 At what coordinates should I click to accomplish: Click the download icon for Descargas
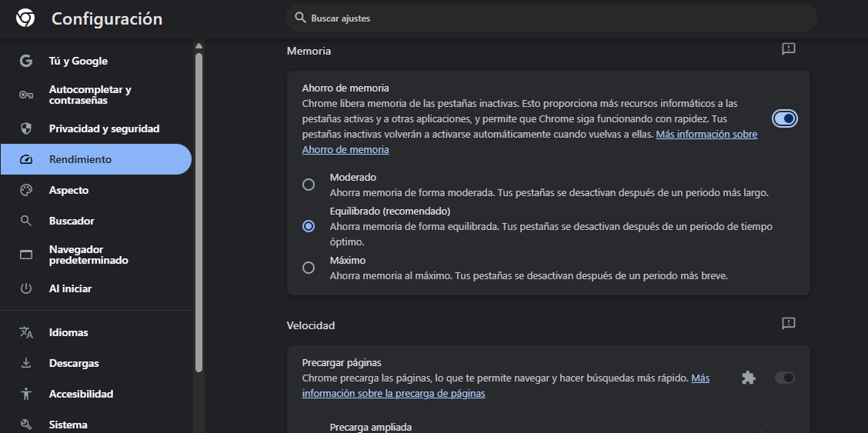26,363
